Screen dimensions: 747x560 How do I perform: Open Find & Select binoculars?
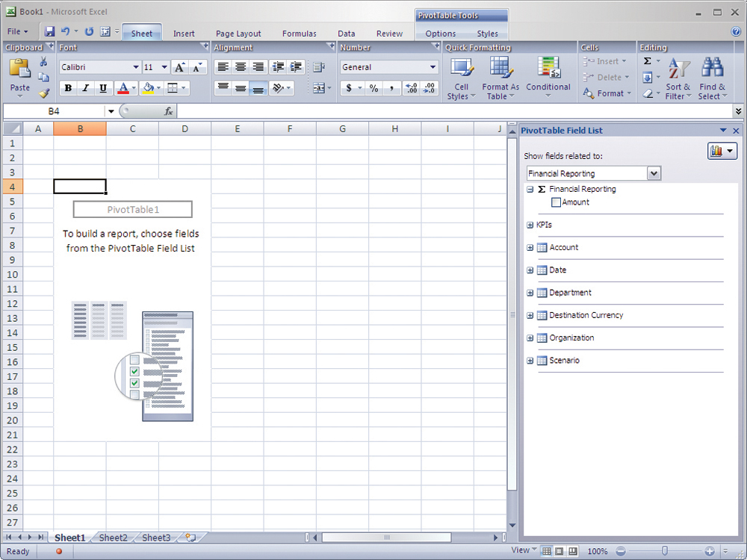(712, 78)
